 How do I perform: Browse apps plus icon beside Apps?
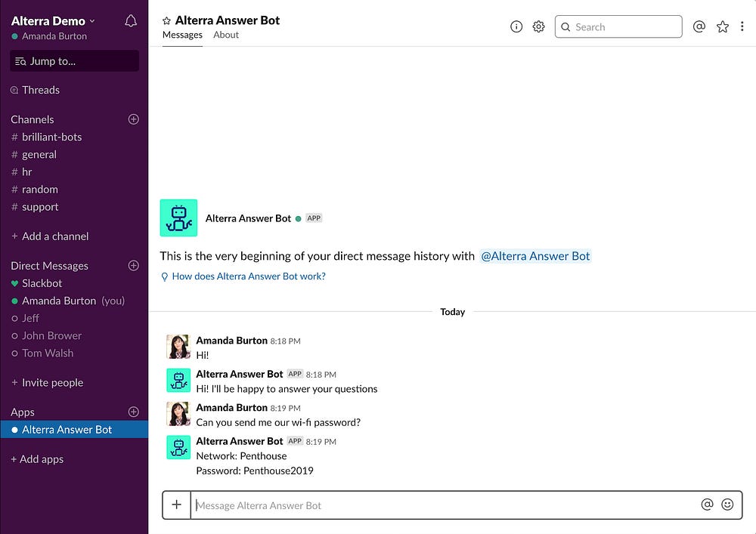[134, 412]
